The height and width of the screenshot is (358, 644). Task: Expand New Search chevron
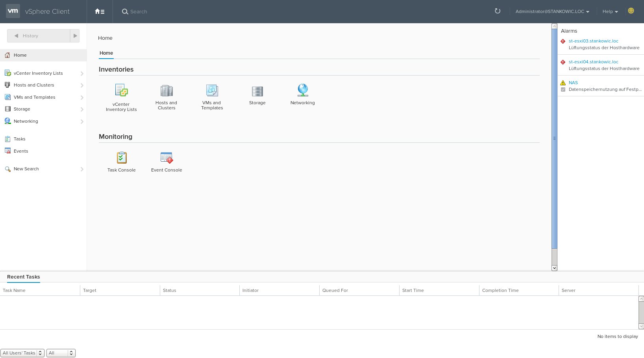pos(82,169)
